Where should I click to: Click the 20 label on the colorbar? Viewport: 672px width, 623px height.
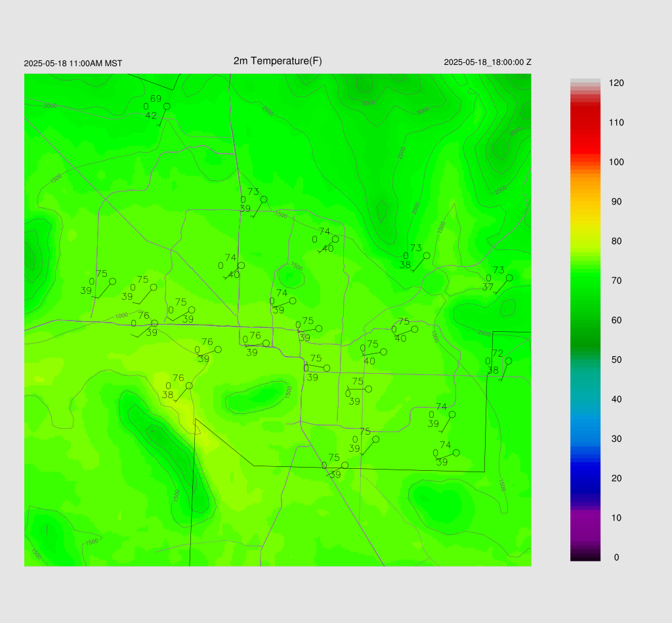(616, 478)
